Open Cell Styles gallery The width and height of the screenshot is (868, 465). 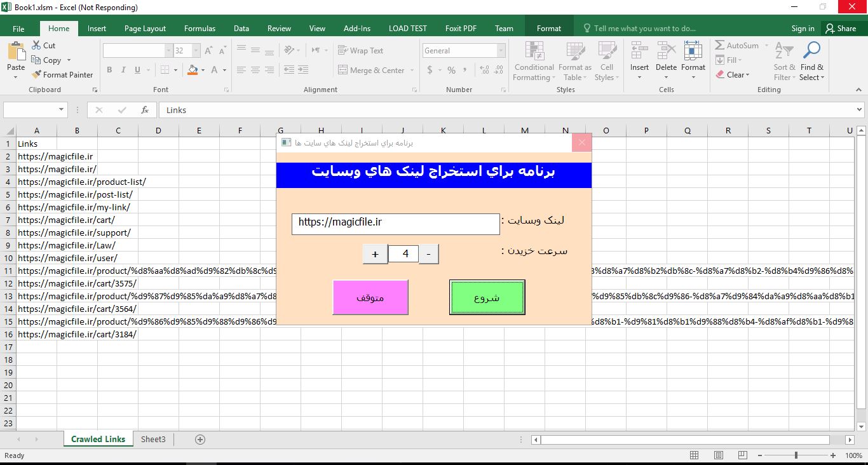coord(607,62)
